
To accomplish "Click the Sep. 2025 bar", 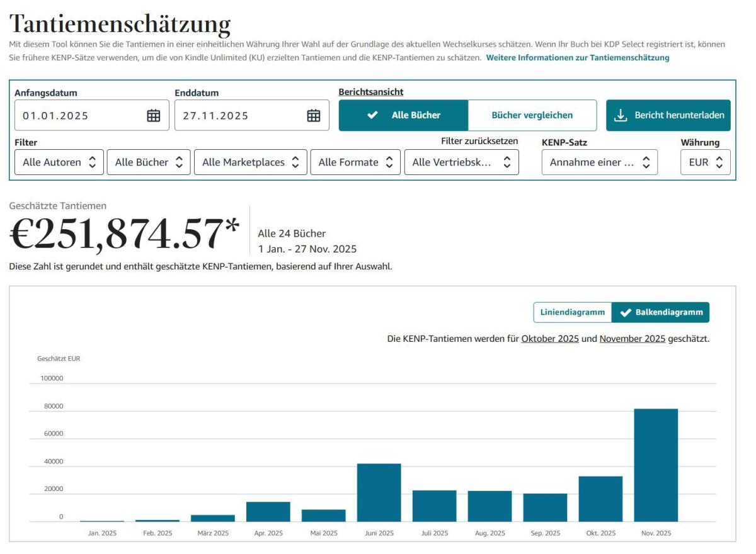I will (545, 507).
